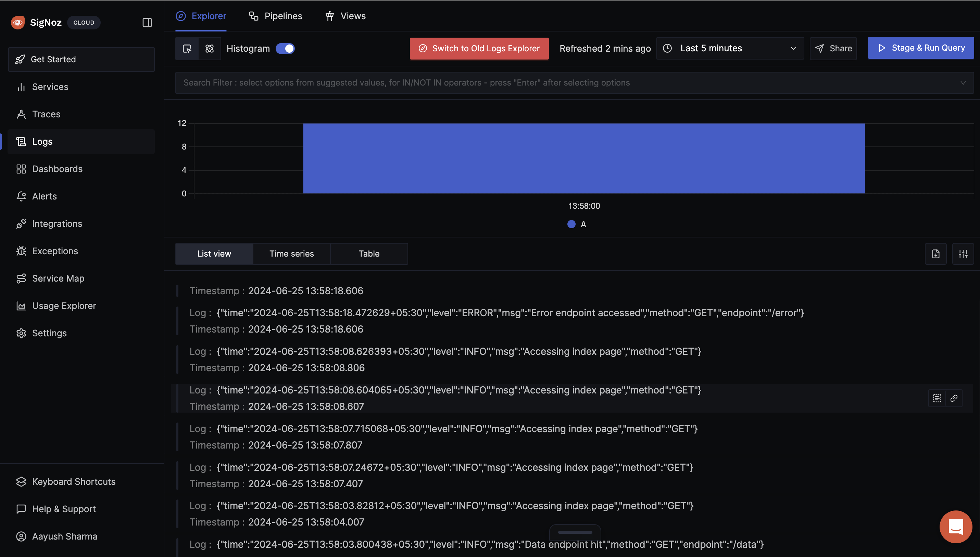Expand the search filter input field
980x557 pixels.
point(963,83)
